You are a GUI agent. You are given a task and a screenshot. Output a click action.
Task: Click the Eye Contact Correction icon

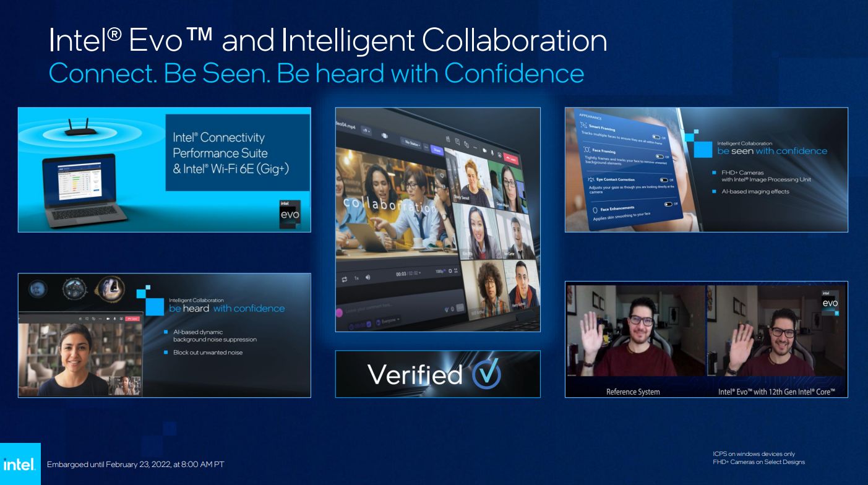click(591, 179)
